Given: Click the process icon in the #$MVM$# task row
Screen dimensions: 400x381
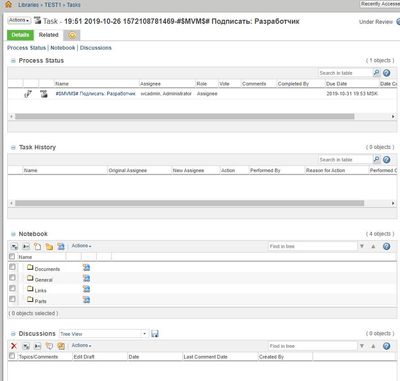Looking at the screenshot, I should [x=28, y=94].
